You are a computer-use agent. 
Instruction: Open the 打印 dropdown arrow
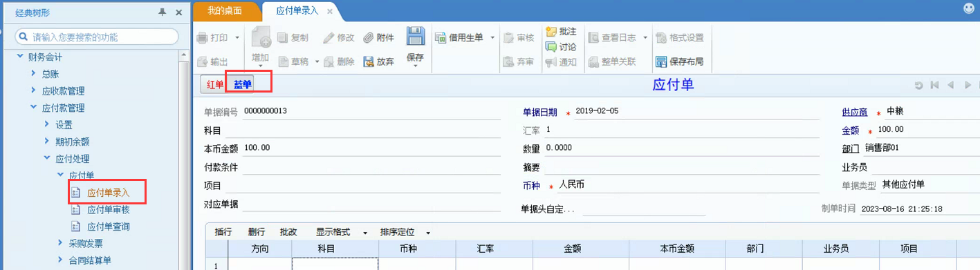coord(237,37)
